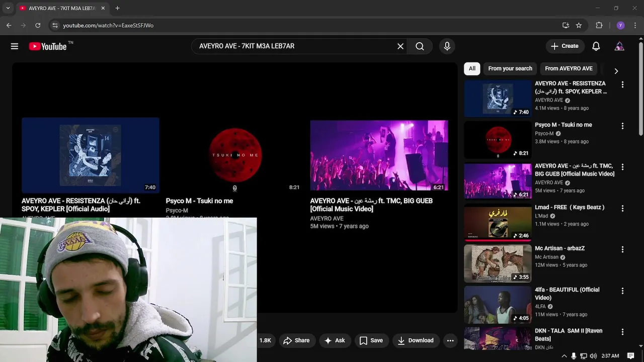644x362 pixels.
Task: Open AVEYRO AVE channel link in first sidebar item
Action: pyautogui.click(x=549, y=100)
